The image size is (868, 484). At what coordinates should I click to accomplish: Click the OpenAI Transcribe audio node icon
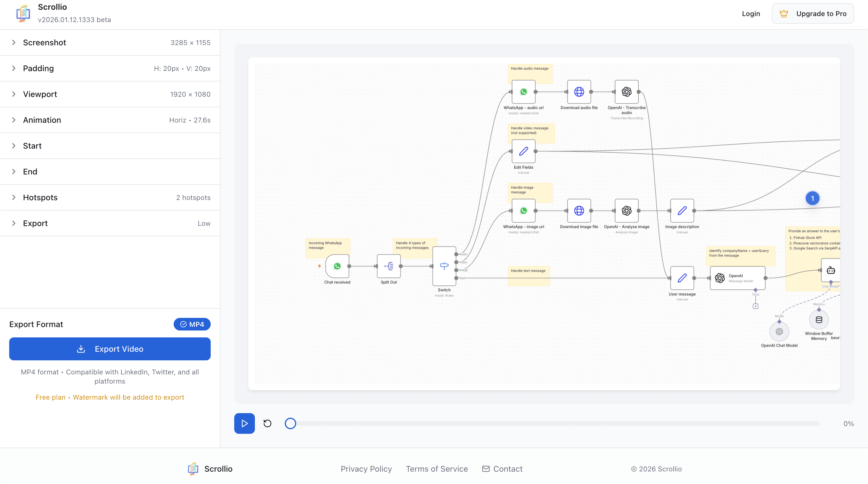[626, 92]
